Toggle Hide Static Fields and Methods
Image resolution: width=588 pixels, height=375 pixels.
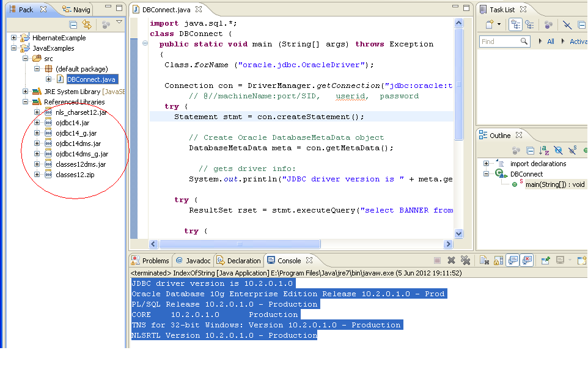tap(572, 150)
